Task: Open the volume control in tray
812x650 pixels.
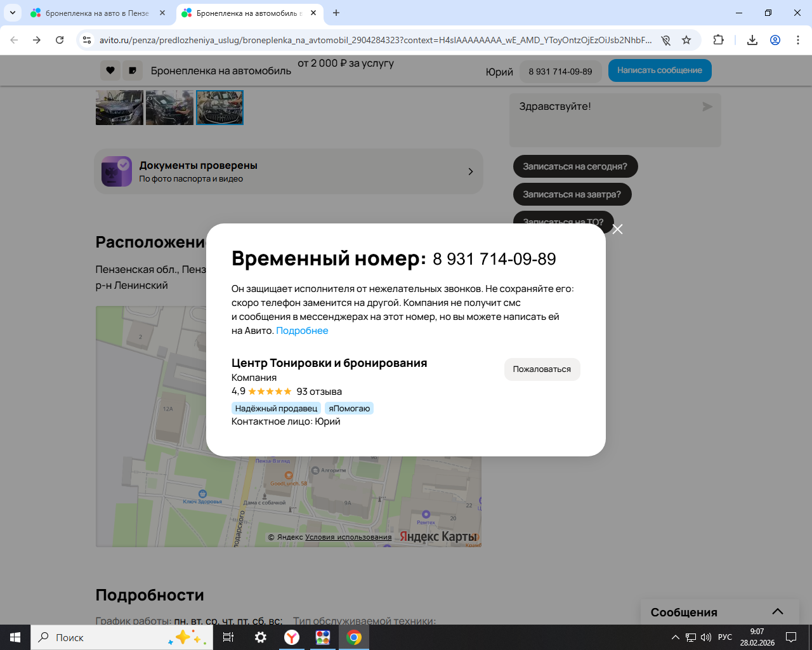Action: click(x=706, y=637)
